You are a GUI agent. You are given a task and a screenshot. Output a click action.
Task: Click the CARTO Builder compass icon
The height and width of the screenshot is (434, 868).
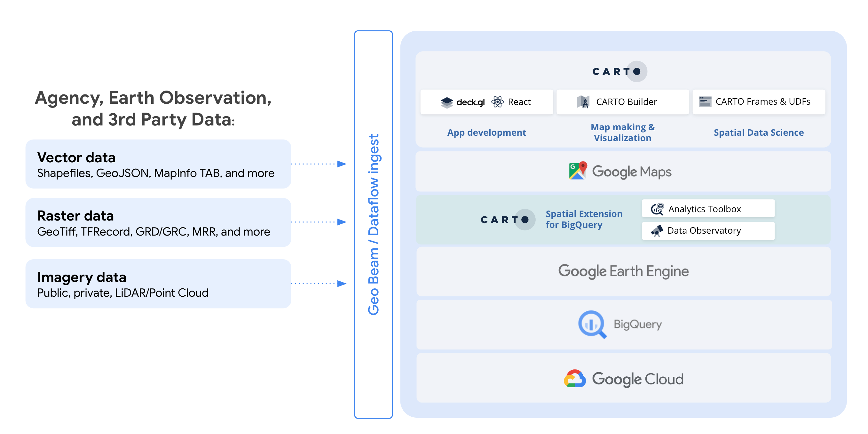click(x=583, y=102)
